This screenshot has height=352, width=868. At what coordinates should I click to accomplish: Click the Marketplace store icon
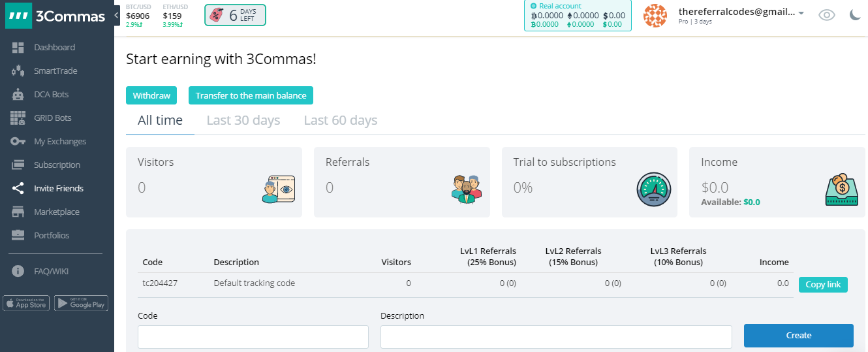coord(18,212)
